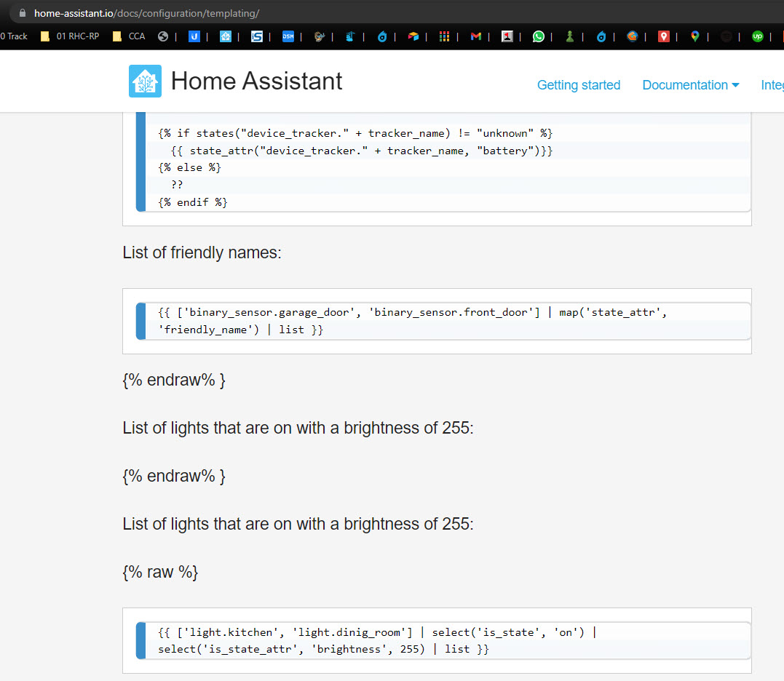The width and height of the screenshot is (784, 681).
Task: Open the Minesweeper flag bookmark icon
Action: pos(507,36)
